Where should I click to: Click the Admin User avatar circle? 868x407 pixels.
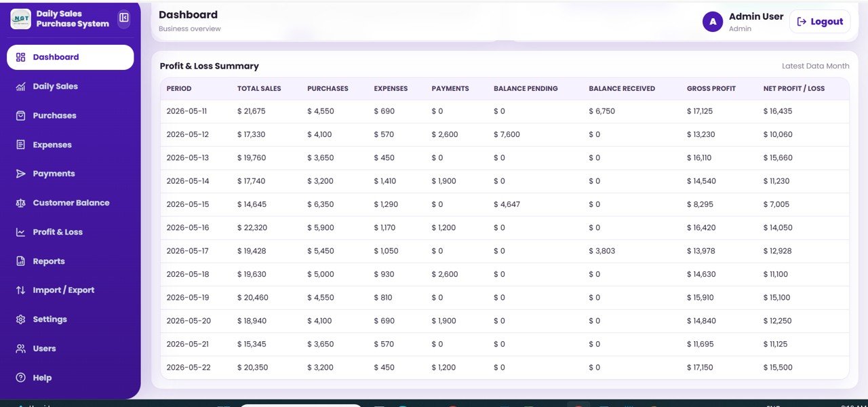(x=713, y=22)
